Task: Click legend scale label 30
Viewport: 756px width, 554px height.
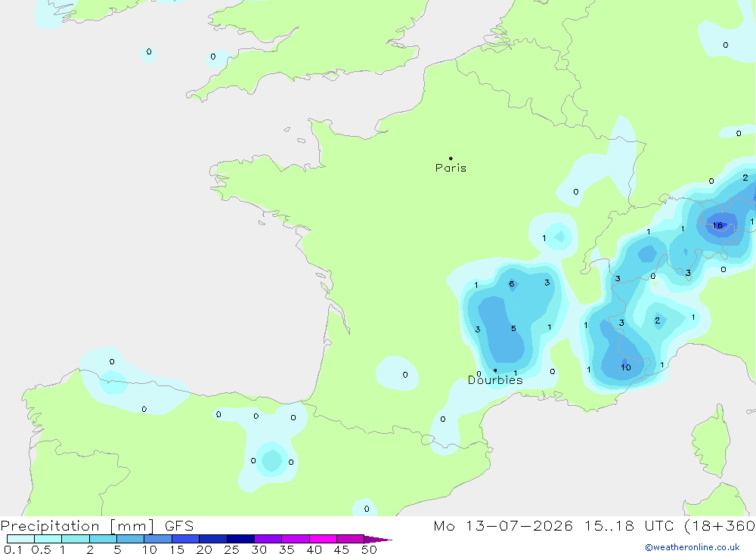Action: (259, 549)
